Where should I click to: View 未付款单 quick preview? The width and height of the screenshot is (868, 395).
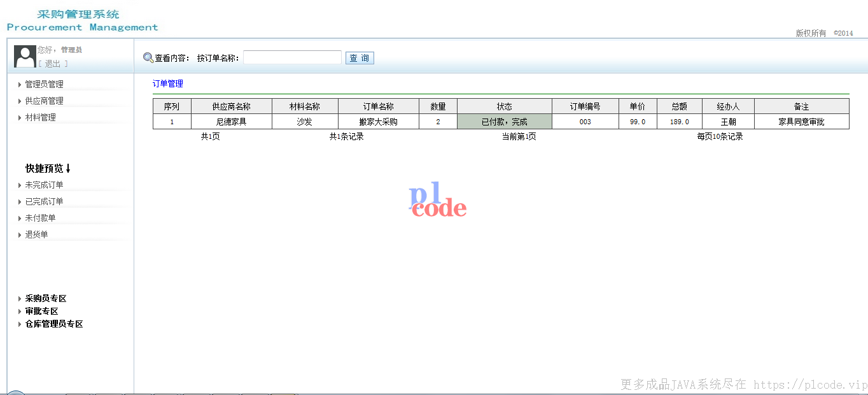[x=40, y=218]
